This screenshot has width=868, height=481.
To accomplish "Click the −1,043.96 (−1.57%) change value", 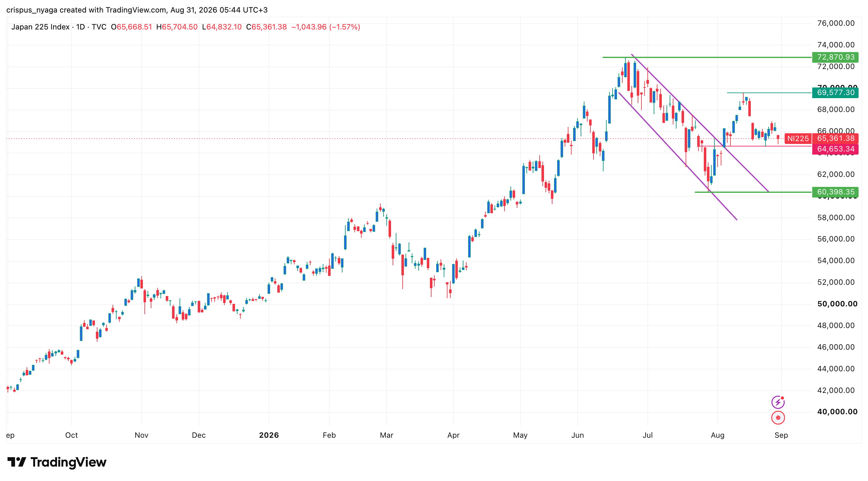I will [326, 27].
